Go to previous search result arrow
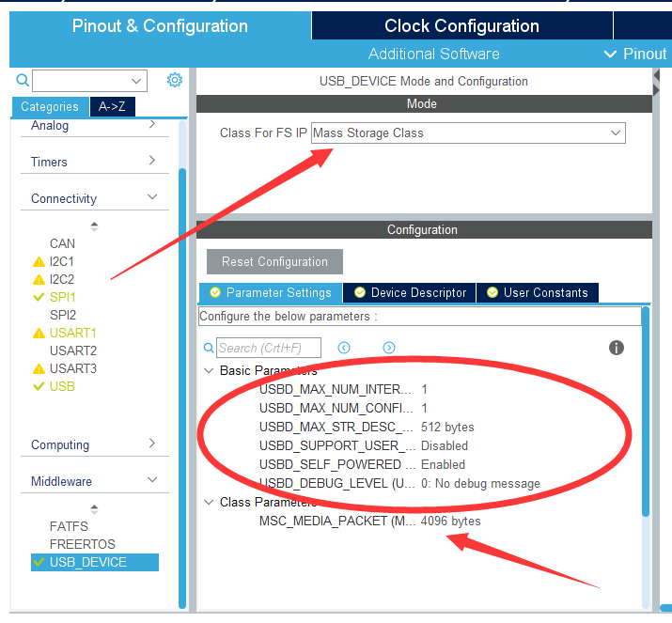 [344, 348]
